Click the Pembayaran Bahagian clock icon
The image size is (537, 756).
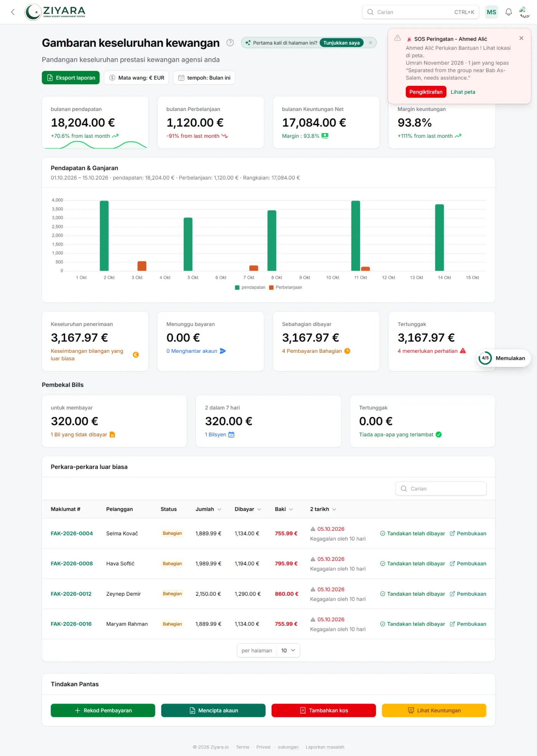(x=348, y=351)
